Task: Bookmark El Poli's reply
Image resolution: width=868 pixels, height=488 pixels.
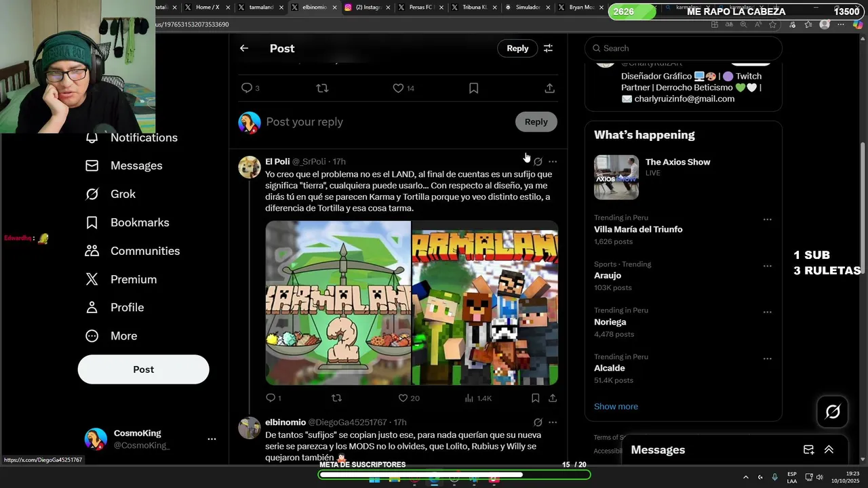Action: point(536,398)
